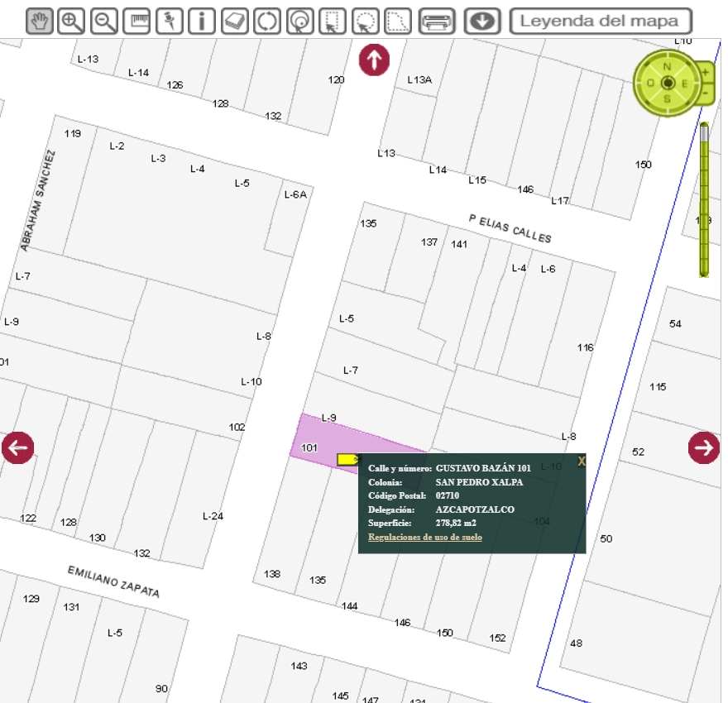Viewport: 728px width, 703px height.
Task: Click parcel labeled L-9 above pink parcel
Action: 329,418
